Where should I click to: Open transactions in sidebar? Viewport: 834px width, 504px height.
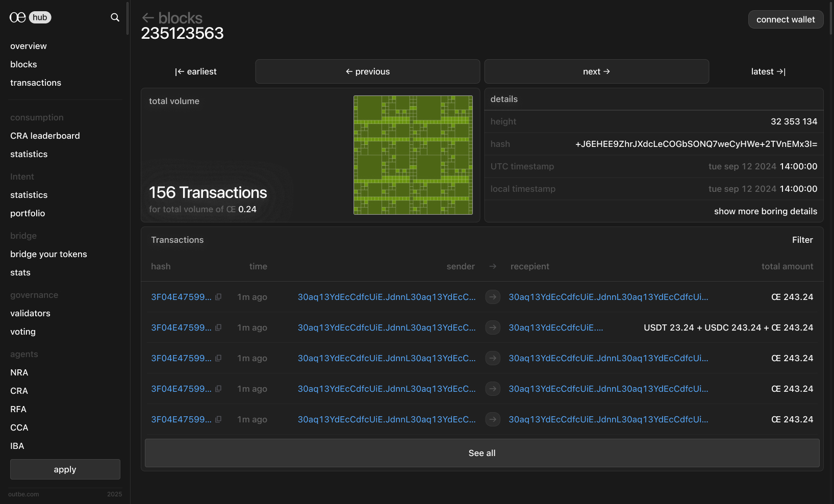(x=36, y=83)
